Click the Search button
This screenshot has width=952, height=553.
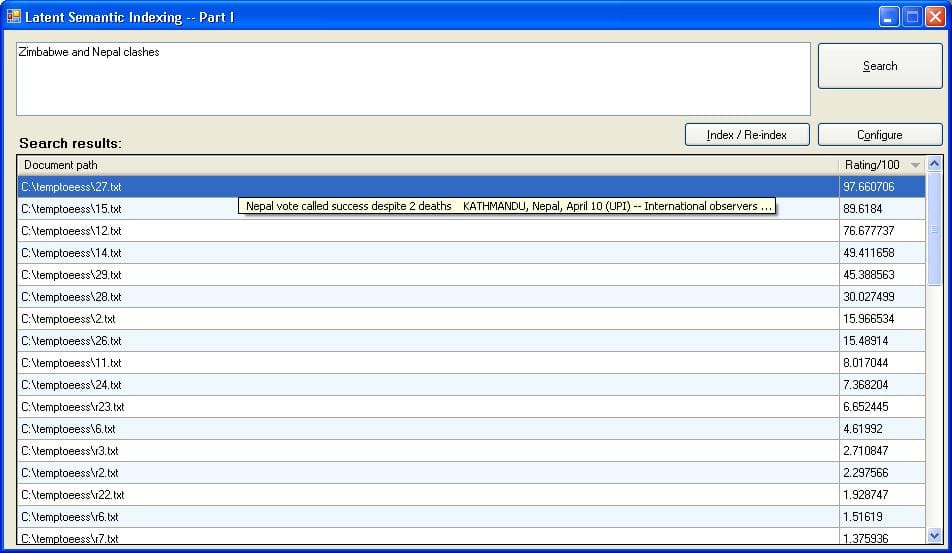coord(880,66)
